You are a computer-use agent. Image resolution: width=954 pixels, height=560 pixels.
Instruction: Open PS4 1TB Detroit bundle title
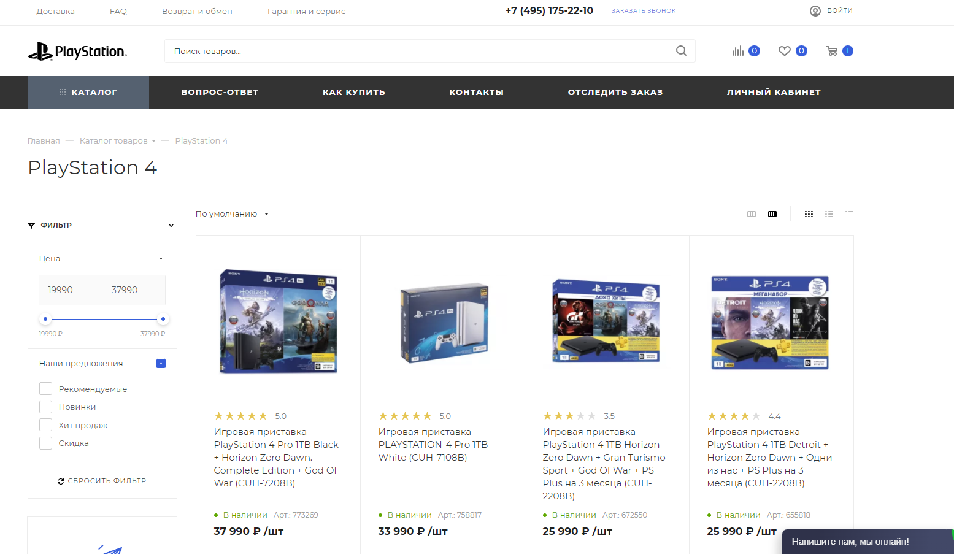coord(769,458)
